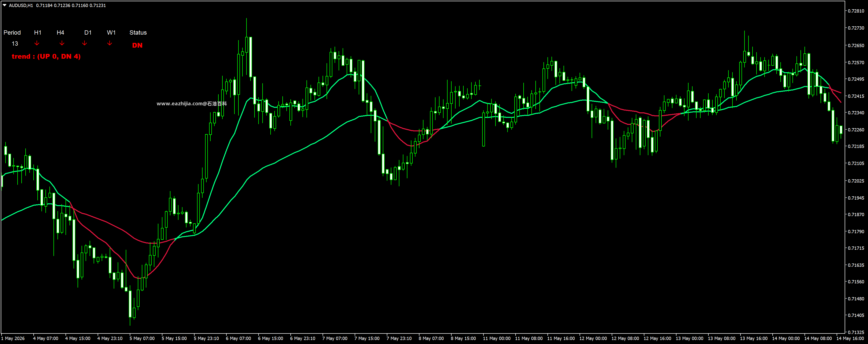Image resolution: width=868 pixels, height=344 pixels.
Task: Click the H4 timeframe label
Action: (60, 33)
